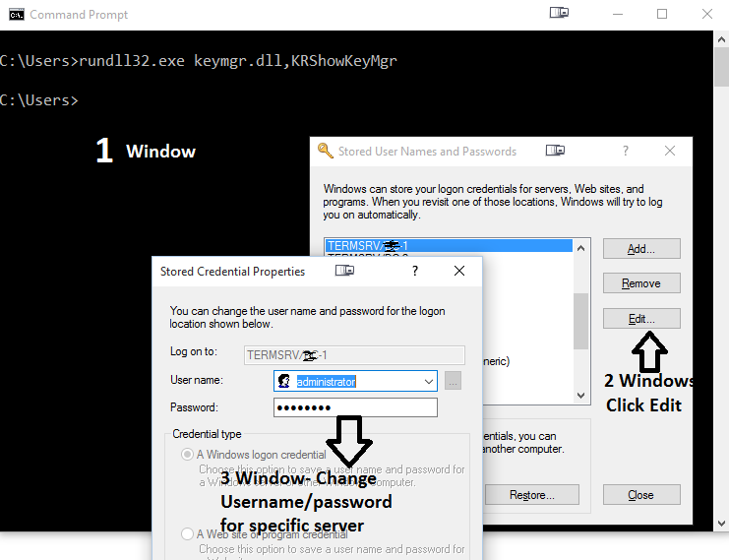
Task: Close the Stored User Names and Passwords window
Action: [670, 151]
